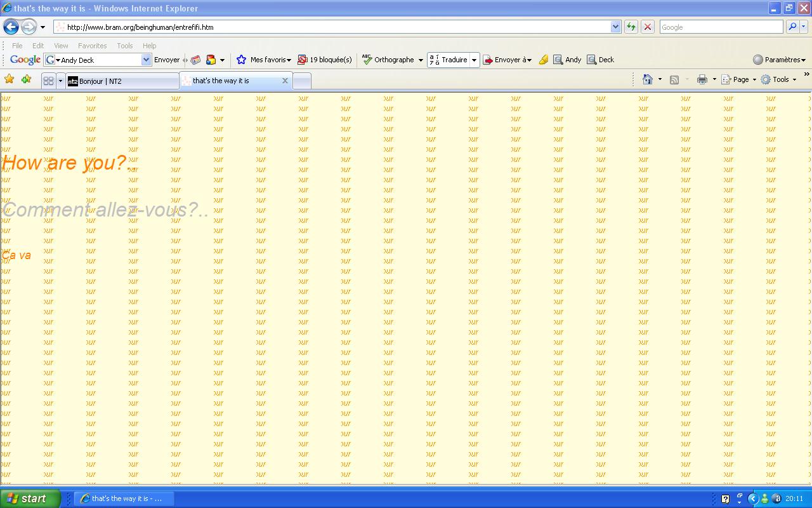
Task: Click the round 'a' tray icon
Action: tap(776, 499)
